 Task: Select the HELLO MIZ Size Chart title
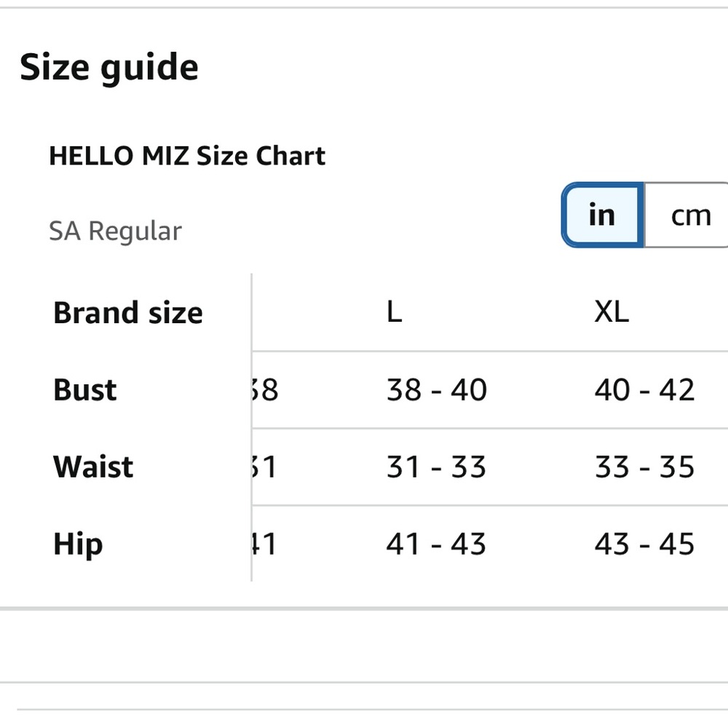tap(187, 156)
